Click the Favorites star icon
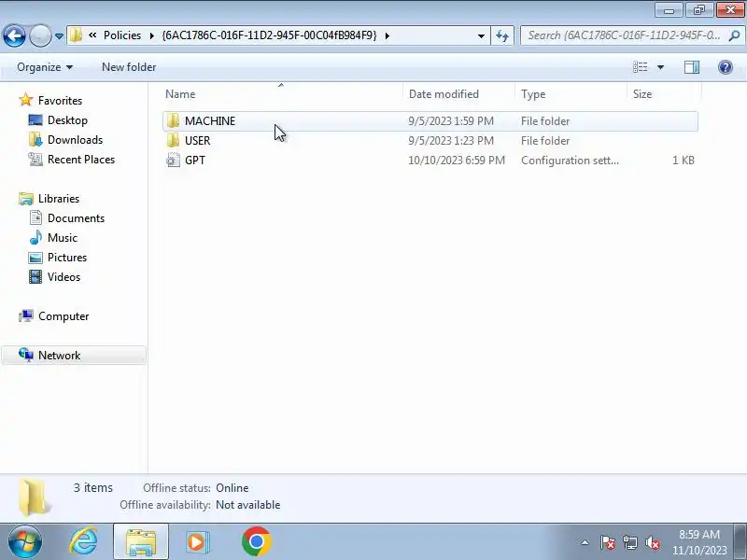 coord(26,100)
